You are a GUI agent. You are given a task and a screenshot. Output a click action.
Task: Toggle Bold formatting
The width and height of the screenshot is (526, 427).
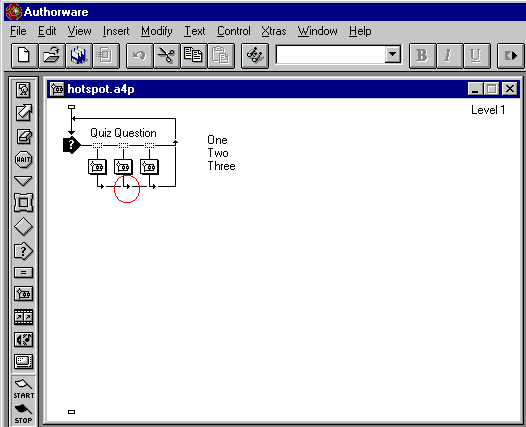(x=423, y=56)
